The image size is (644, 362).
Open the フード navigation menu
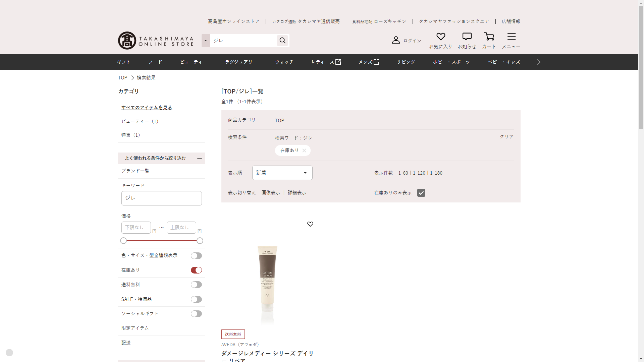coord(155,62)
